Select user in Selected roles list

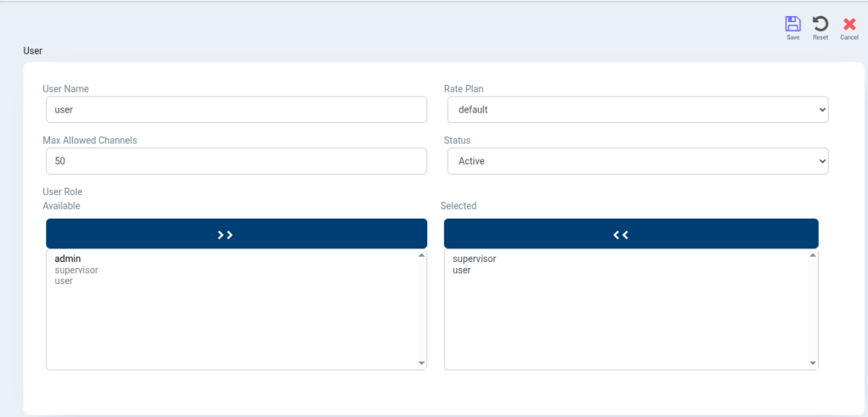click(462, 270)
